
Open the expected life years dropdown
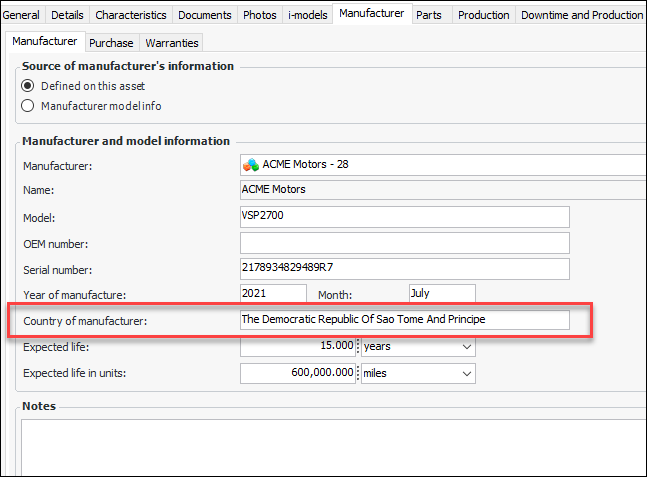coord(466,346)
